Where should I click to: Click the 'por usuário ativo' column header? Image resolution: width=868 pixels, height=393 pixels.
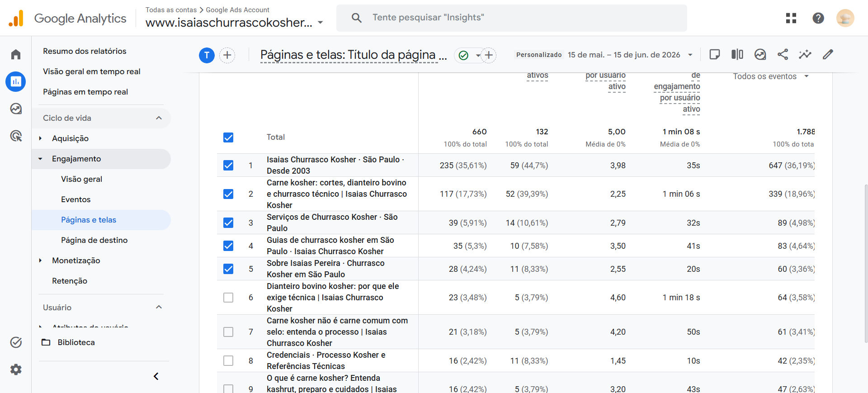tap(605, 81)
